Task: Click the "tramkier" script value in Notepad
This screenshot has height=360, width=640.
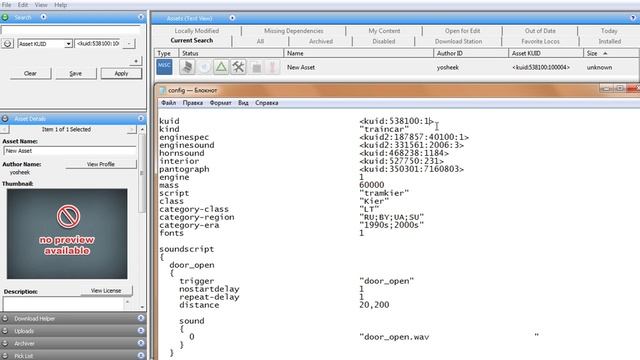Action: [x=384, y=193]
